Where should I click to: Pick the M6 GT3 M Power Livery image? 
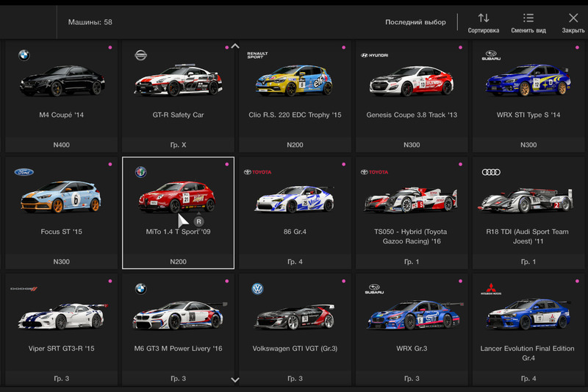[180, 316]
